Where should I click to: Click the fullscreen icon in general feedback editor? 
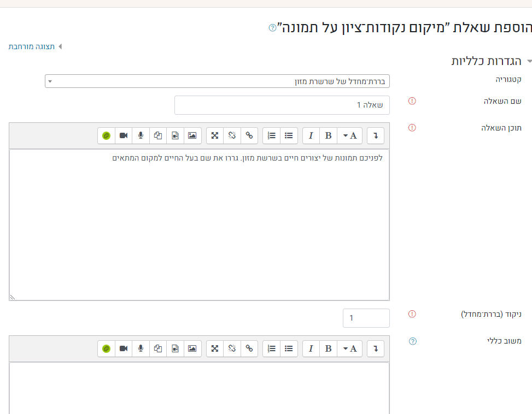[x=215, y=348]
